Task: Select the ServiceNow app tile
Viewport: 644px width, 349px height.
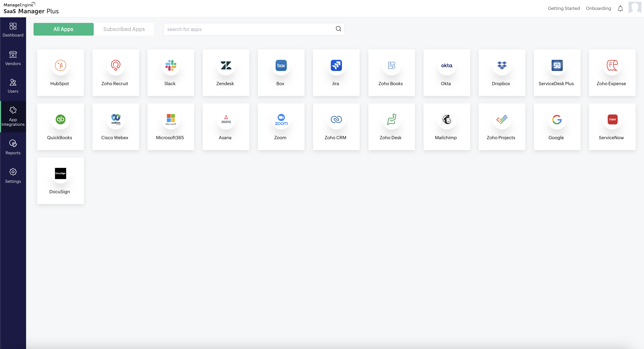Action: tap(612, 127)
